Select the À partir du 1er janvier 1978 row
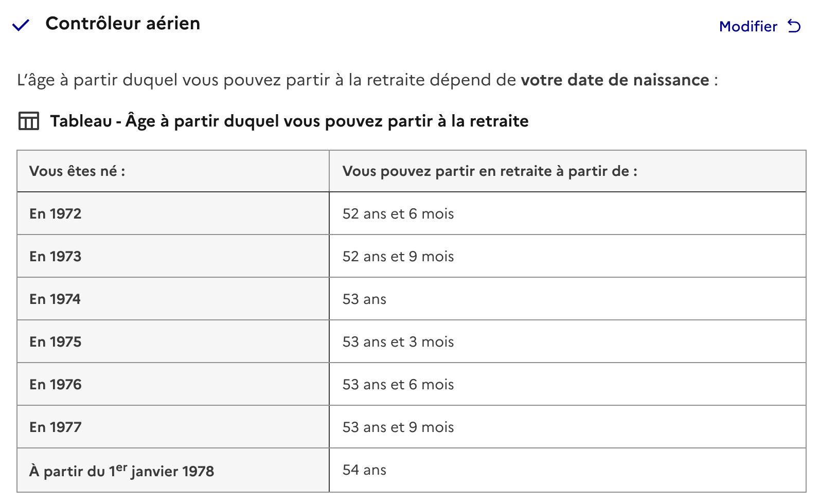 [x=412, y=470]
